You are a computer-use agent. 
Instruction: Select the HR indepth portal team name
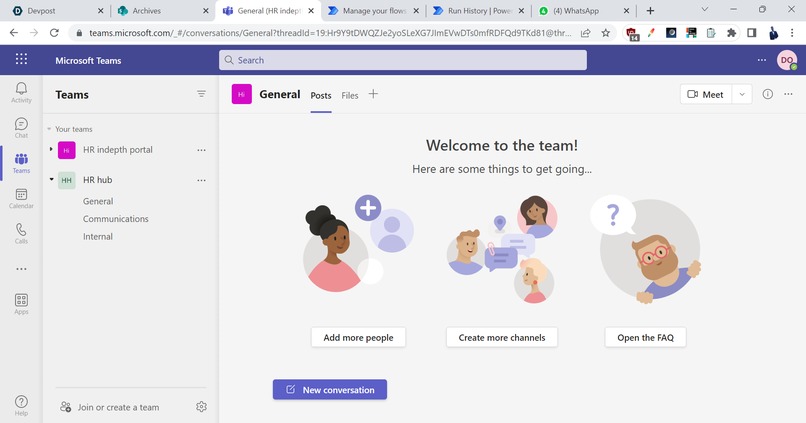pyautogui.click(x=118, y=150)
